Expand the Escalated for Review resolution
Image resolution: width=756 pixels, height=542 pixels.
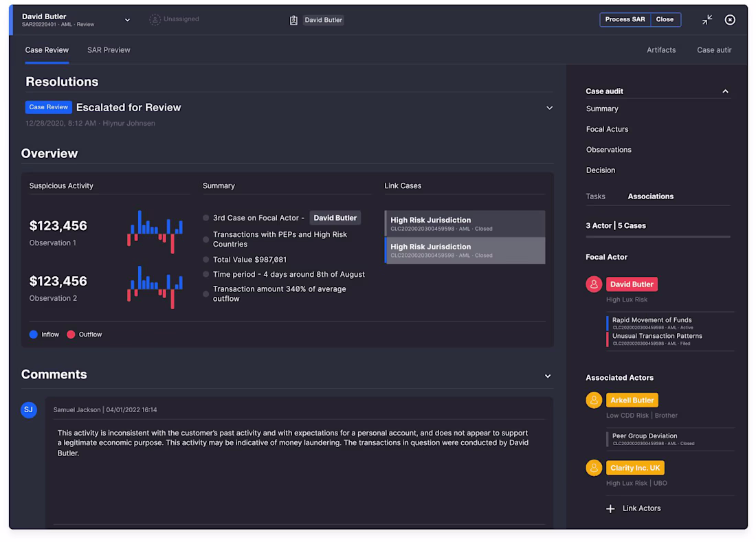point(549,108)
